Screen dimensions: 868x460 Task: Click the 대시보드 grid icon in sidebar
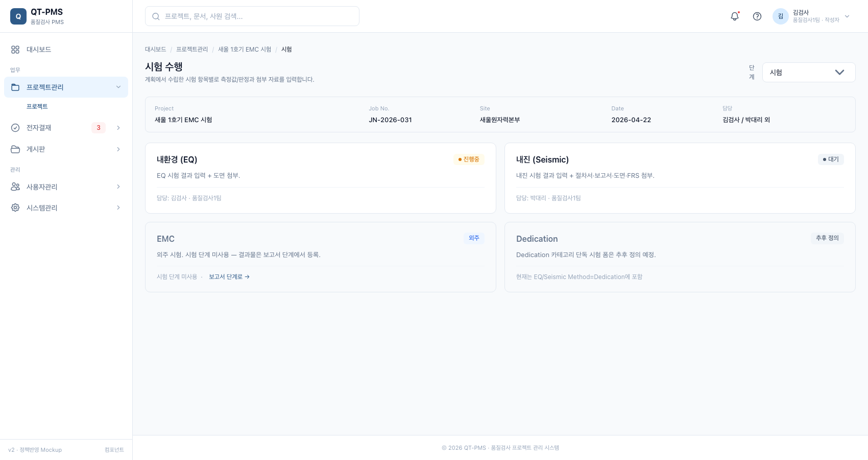(x=15, y=50)
